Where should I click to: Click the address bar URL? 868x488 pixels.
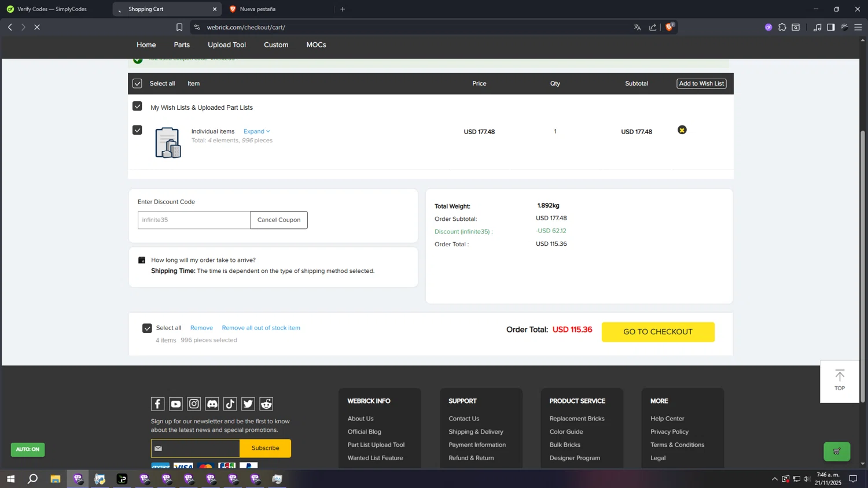point(246,27)
